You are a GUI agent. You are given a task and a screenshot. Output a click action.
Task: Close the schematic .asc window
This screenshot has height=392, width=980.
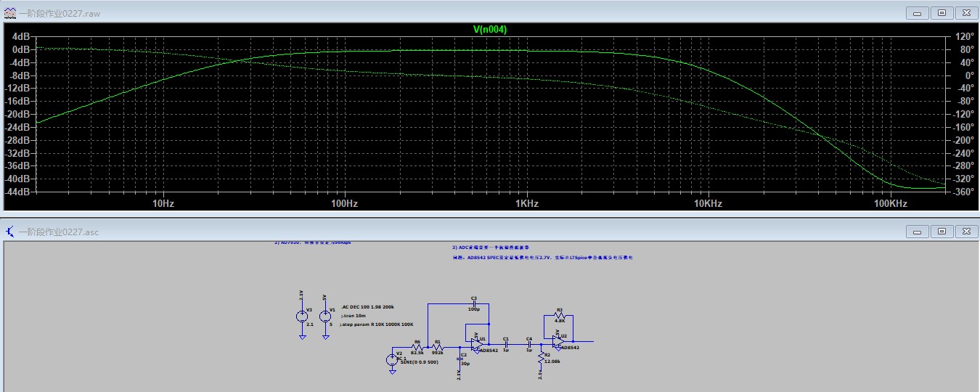tap(965, 232)
